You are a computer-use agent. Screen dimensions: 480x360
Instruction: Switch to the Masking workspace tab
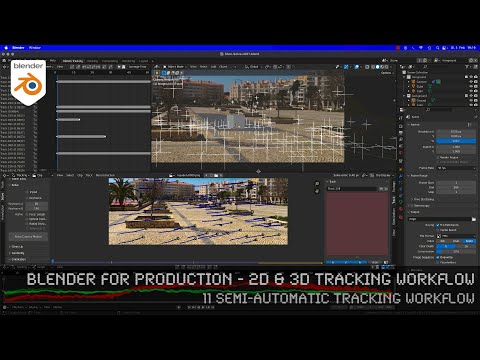[x=92, y=61]
